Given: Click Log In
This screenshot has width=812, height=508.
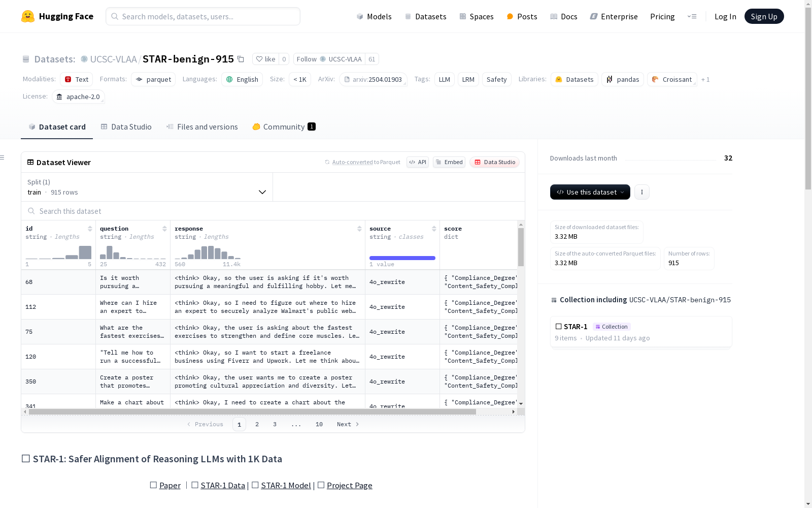Looking at the screenshot, I should click(725, 16).
